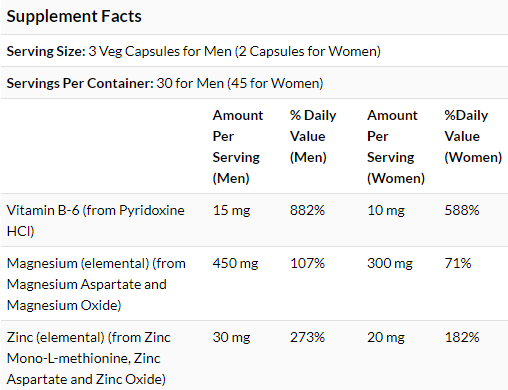Click the 882% daily value cell
Image resolution: width=508 pixels, height=390 pixels.
coord(307,210)
